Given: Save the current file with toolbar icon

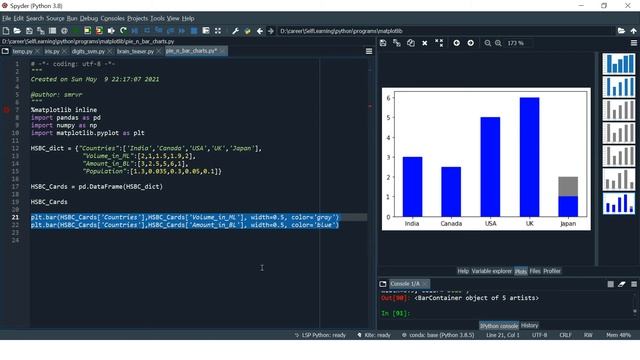Looking at the screenshot, I should pos(29,31).
